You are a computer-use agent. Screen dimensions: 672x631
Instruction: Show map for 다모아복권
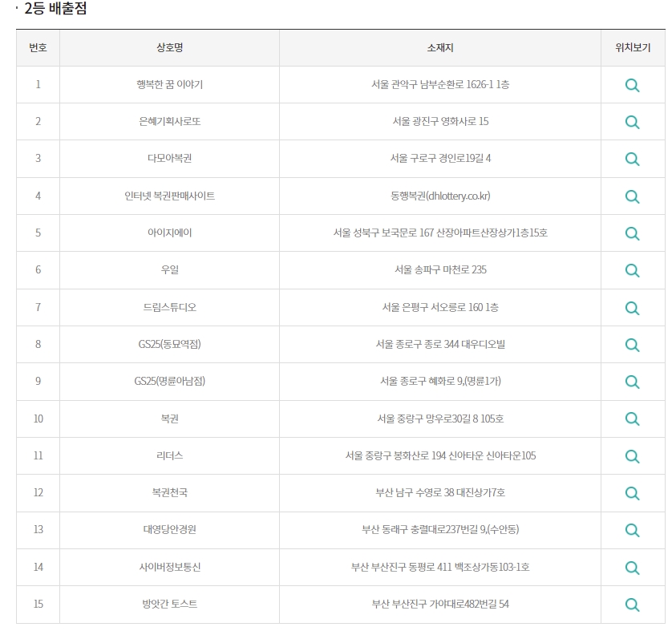(x=632, y=159)
